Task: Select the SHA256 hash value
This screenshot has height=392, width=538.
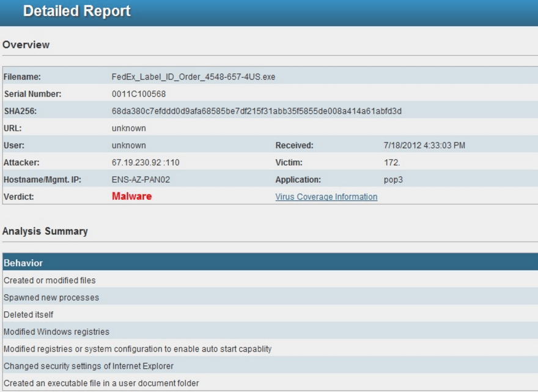Action: [257, 111]
